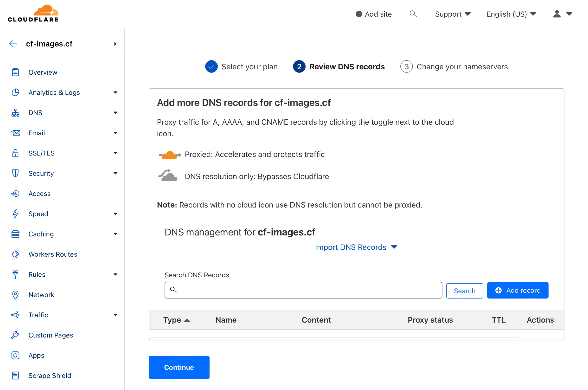Open the search magnifying glass in top bar
588x390 pixels.
tap(413, 14)
